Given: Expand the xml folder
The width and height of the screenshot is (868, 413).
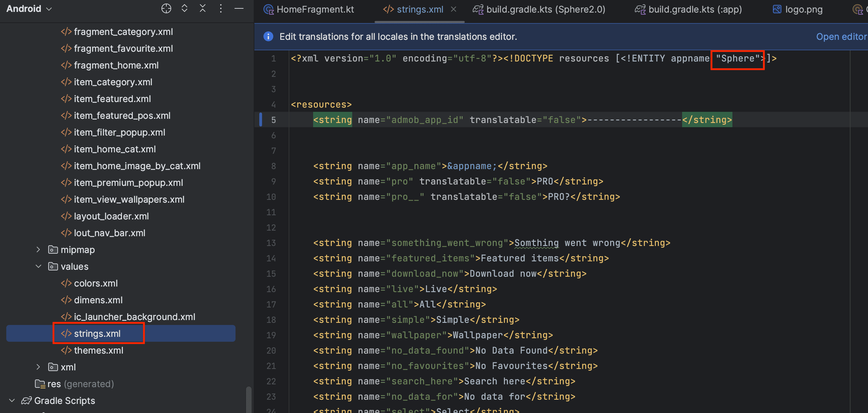Looking at the screenshot, I should (38, 367).
